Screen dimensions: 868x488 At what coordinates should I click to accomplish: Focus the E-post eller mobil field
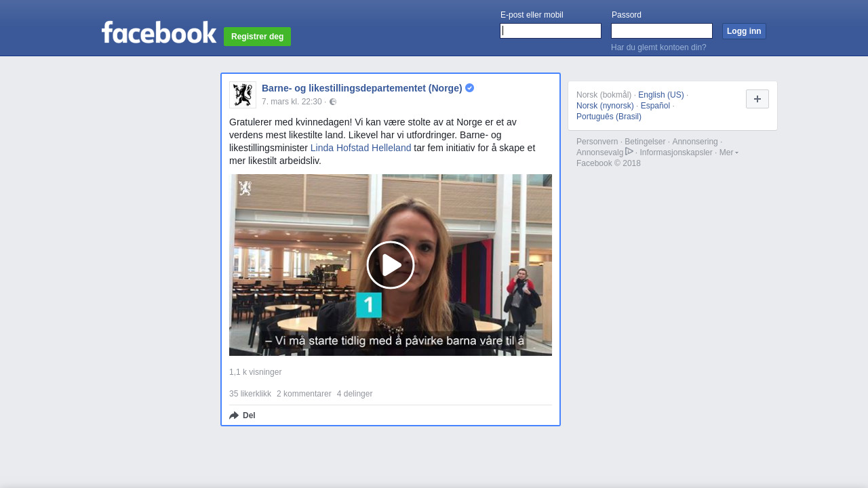coord(551,31)
